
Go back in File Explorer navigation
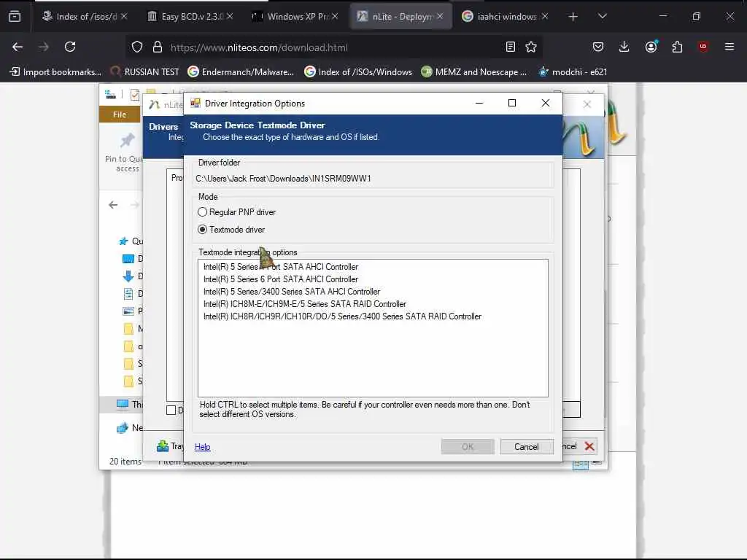pyautogui.click(x=113, y=205)
